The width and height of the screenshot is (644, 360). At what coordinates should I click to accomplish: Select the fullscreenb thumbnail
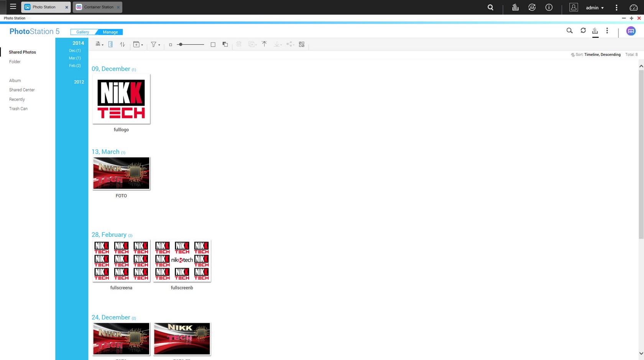182,261
